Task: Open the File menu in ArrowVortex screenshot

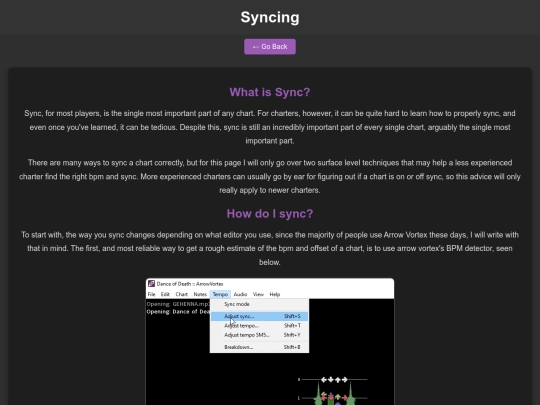Action: click(x=152, y=294)
